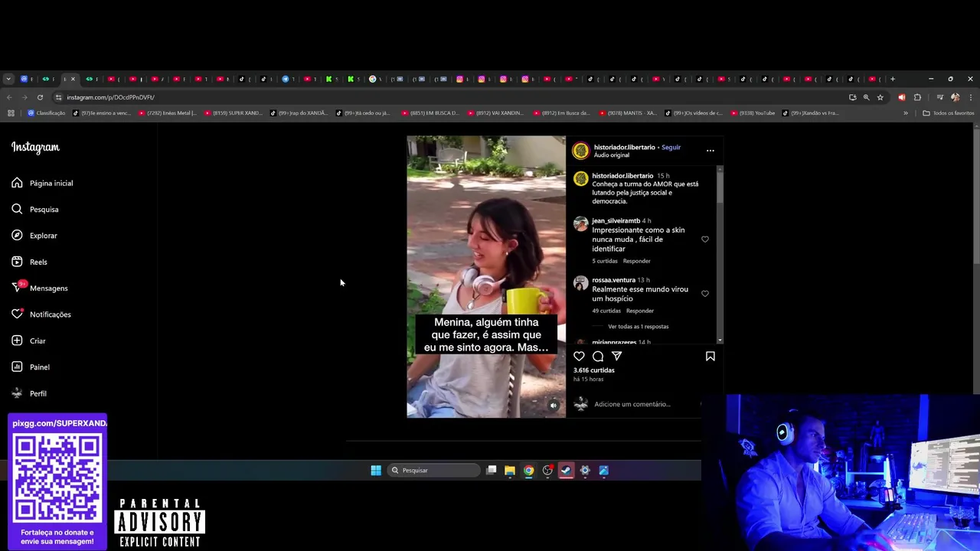Open Explorar in the sidebar
Image resolution: width=980 pixels, height=551 pixels.
point(34,236)
